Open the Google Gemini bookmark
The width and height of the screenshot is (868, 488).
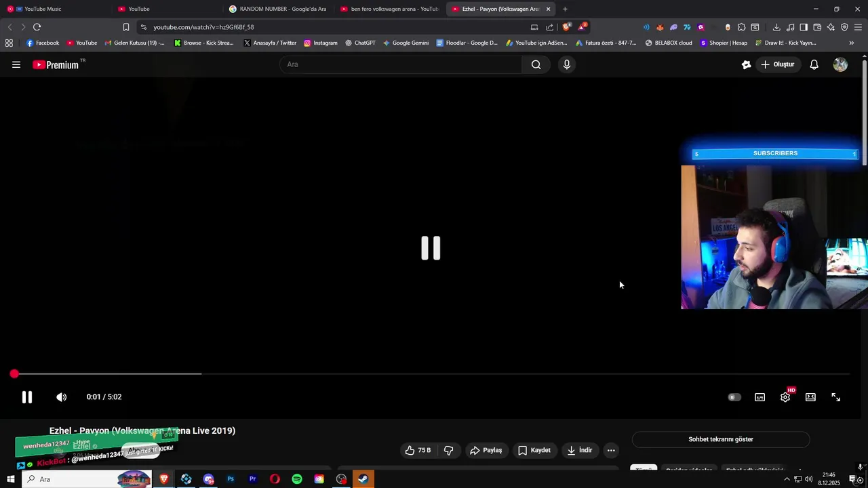(x=406, y=43)
